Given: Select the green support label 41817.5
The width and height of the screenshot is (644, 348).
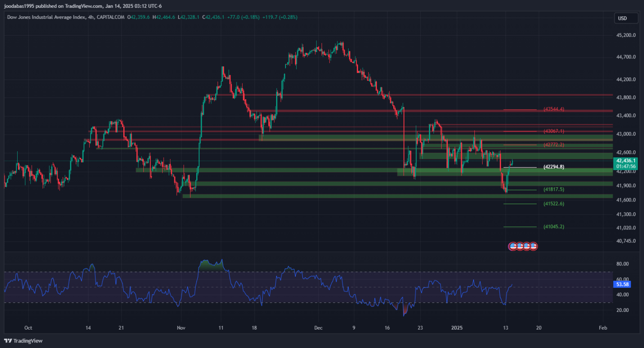Looking at the screenshot, I should [553, 189].
